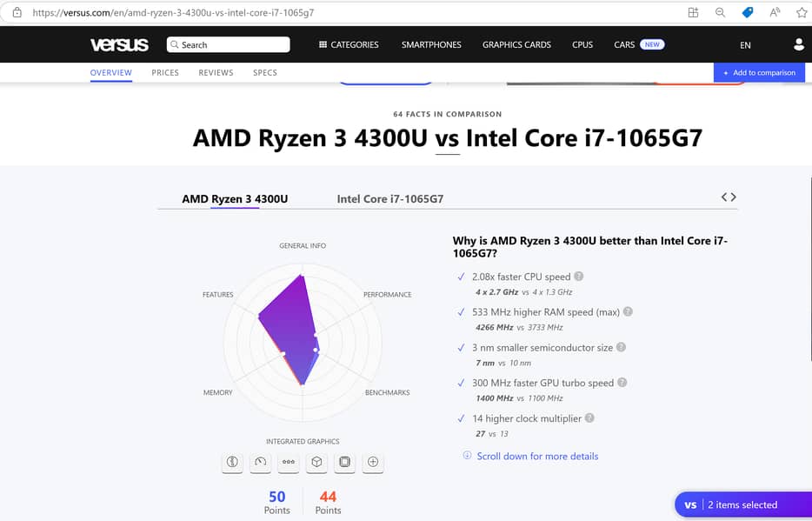Open the user account profile icon
This screenshot has height=521, width=812.
coord(799,44)
